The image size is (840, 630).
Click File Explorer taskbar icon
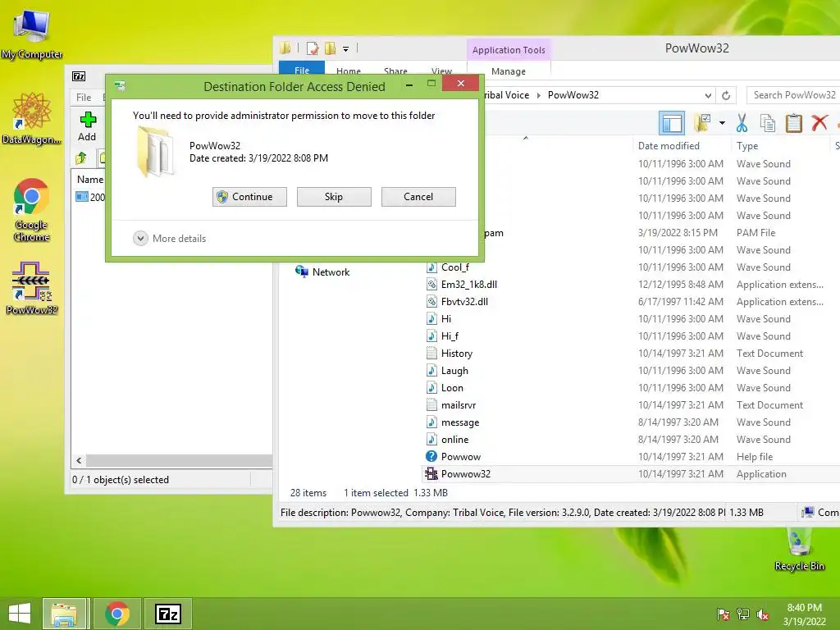64,614
